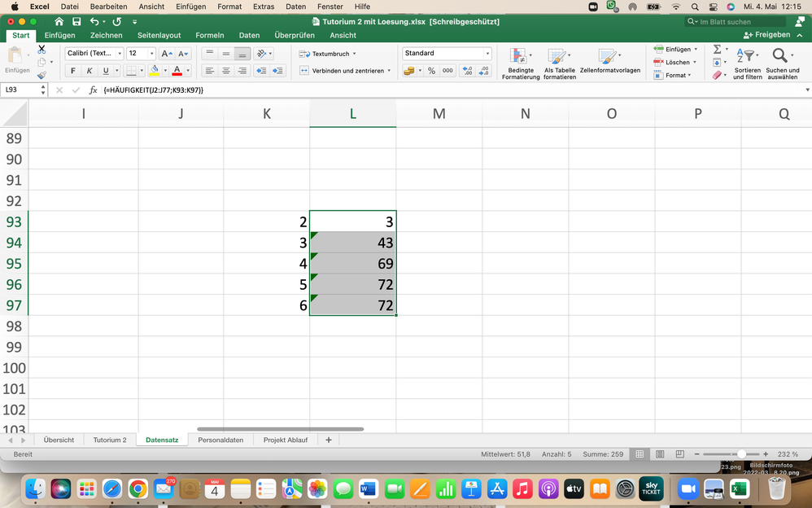Click zoom in plus button
The height and width of the screenshot is (508, 812).
tap(766, 454)
